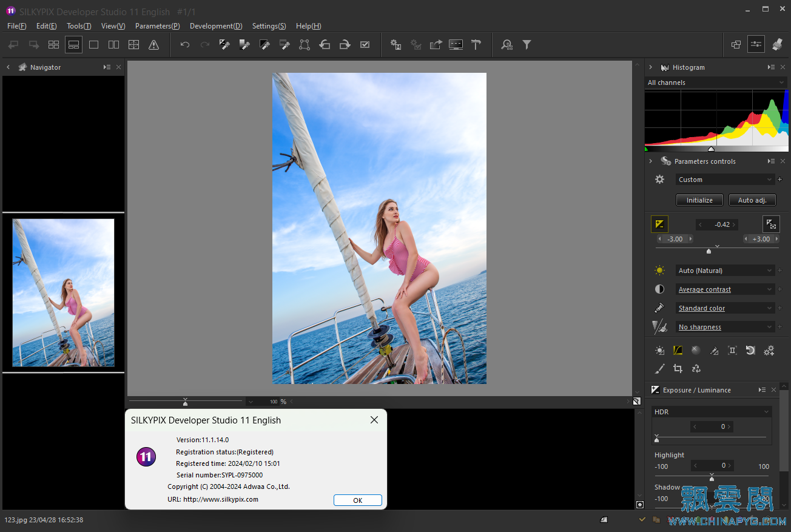Open the lens aberration controller icon
Viewport: 791px width, 532px height.
point(732,350)
